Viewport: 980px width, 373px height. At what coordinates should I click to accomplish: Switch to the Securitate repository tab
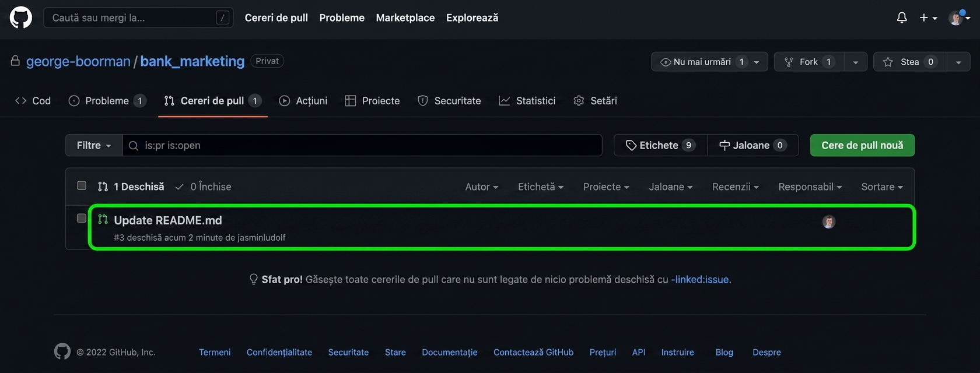tap(449, 101)
